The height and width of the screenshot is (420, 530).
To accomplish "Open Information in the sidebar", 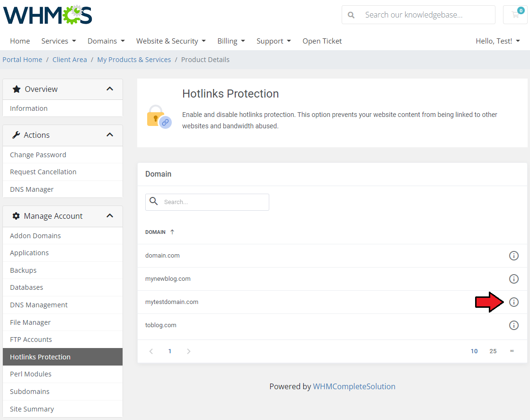I will pos(62,108).
